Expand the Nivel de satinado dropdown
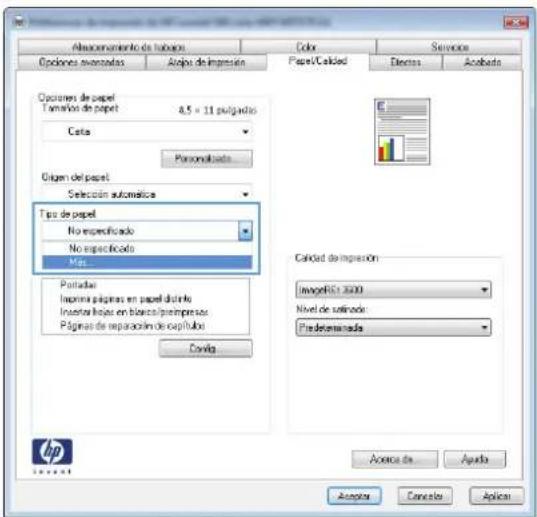Image resolution: width=537 pixels, height=517 pixels. coord(393,327)
